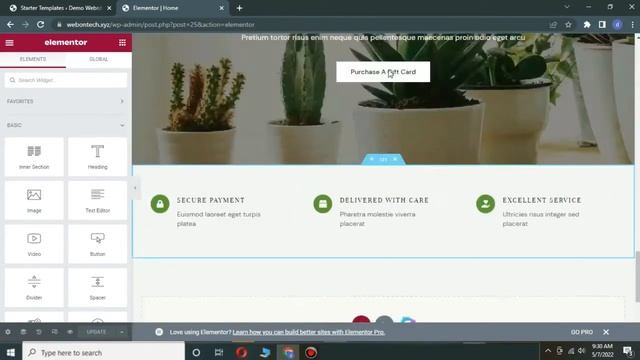Click the browser extensions puzzle icon

pos(587,24)
